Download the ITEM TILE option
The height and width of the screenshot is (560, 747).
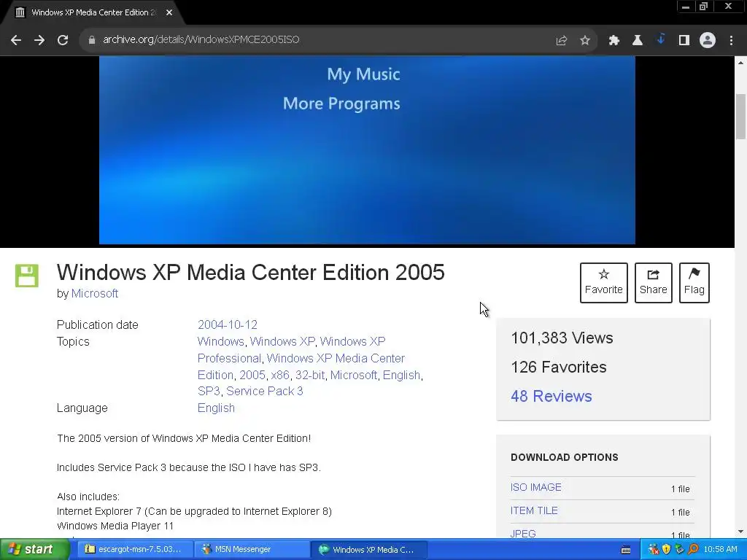(x=534, y=510)
